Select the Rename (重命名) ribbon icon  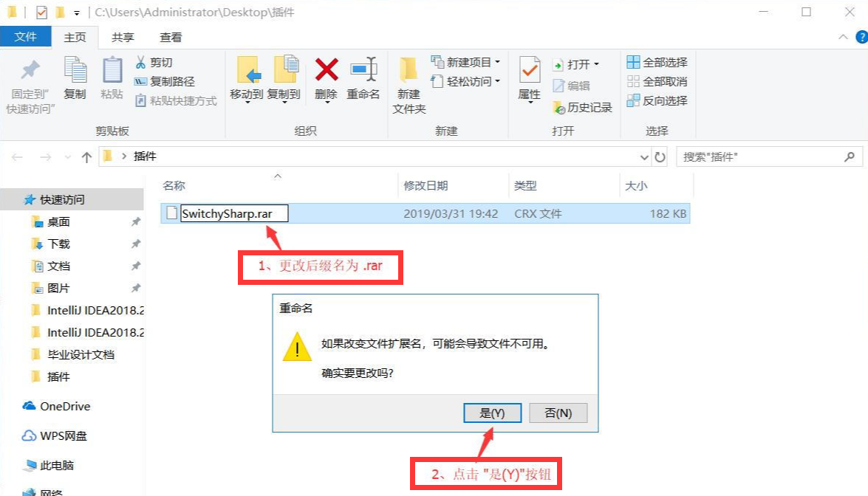[x=363, y=70]
